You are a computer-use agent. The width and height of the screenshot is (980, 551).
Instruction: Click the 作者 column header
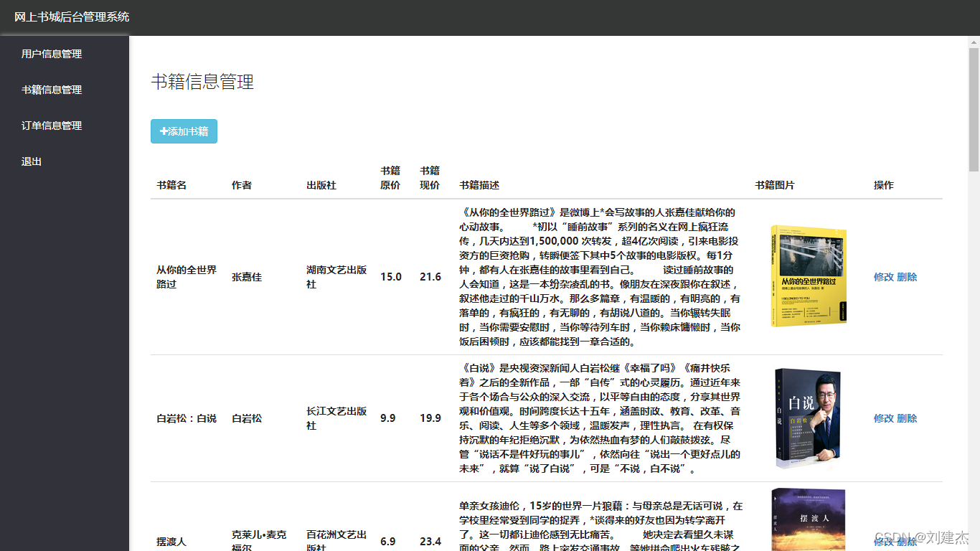[x=242, y=185]
